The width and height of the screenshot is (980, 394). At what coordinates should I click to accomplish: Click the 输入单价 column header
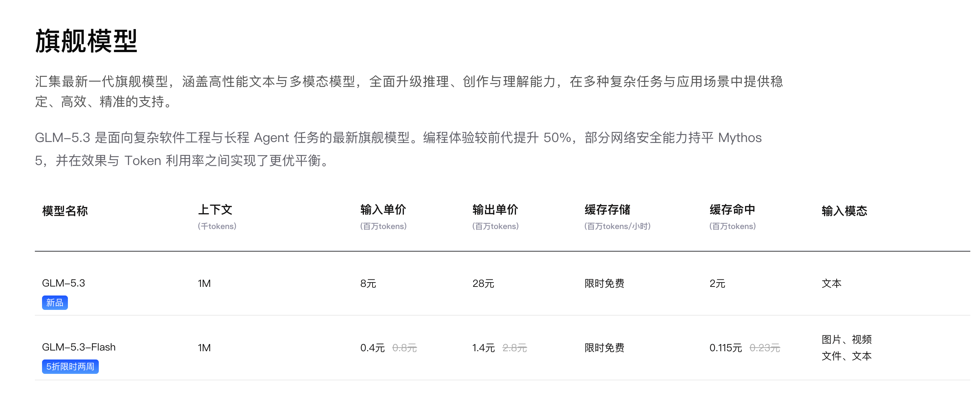tap(383, 210)
